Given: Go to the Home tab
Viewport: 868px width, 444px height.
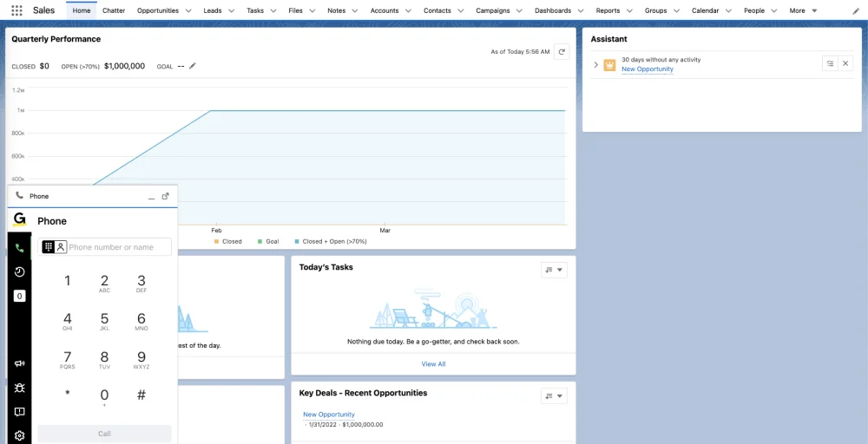Looking at the screenshot, I should [x=82, y=10].
